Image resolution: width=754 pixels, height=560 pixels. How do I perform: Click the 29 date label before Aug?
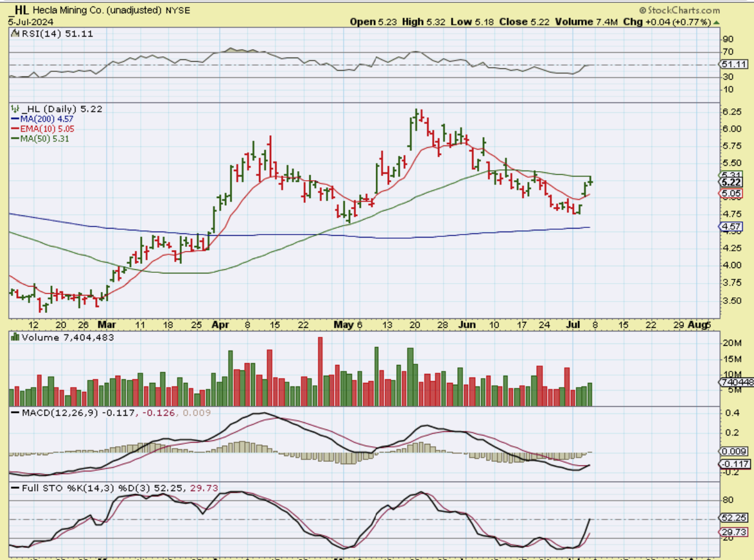pos(679,325)
